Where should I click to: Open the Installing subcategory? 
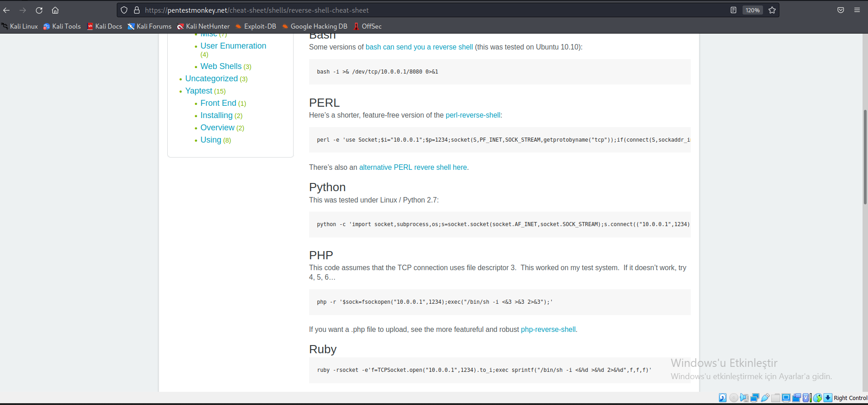[x=216, y=115]
